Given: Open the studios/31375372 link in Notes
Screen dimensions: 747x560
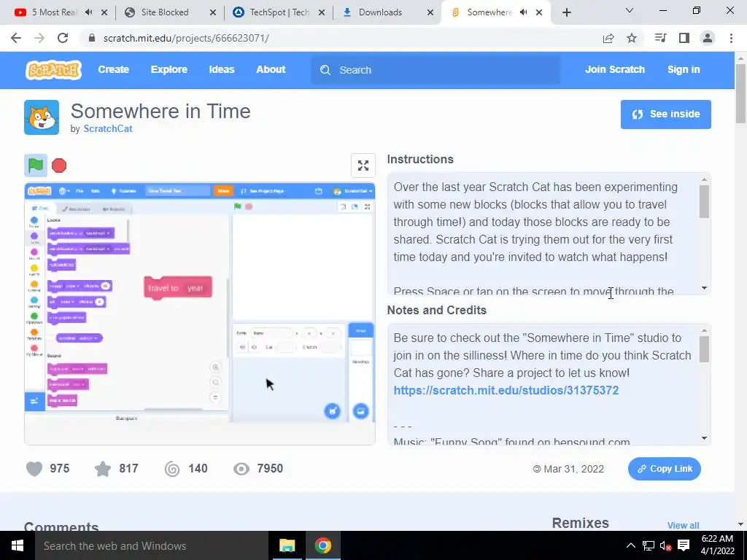Looking at the screenshot, I should tap(506, 391).
